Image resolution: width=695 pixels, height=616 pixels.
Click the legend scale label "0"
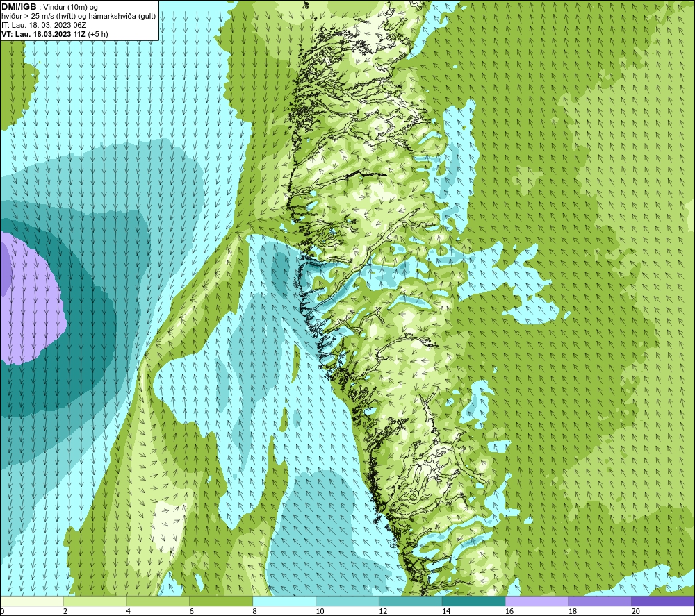[2, 611]
